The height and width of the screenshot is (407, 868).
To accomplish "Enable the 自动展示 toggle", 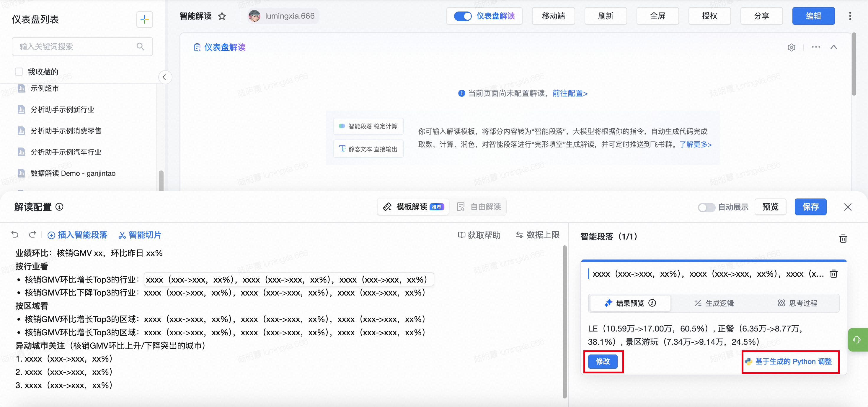I will [x=706, y=207].
